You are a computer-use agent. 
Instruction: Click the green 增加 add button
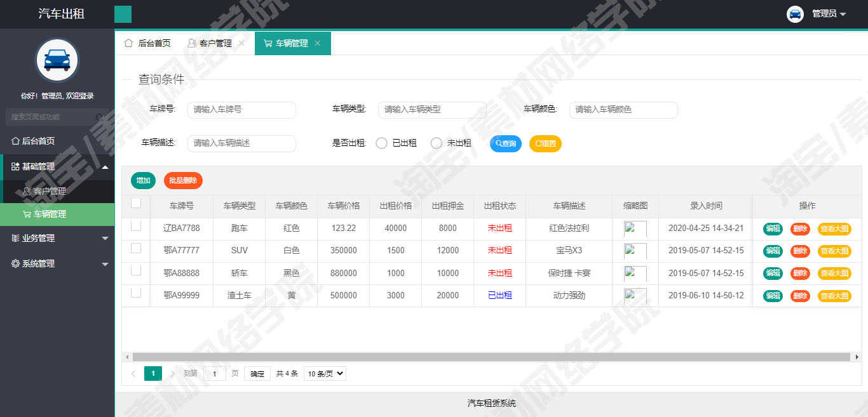tap(143, 181)
